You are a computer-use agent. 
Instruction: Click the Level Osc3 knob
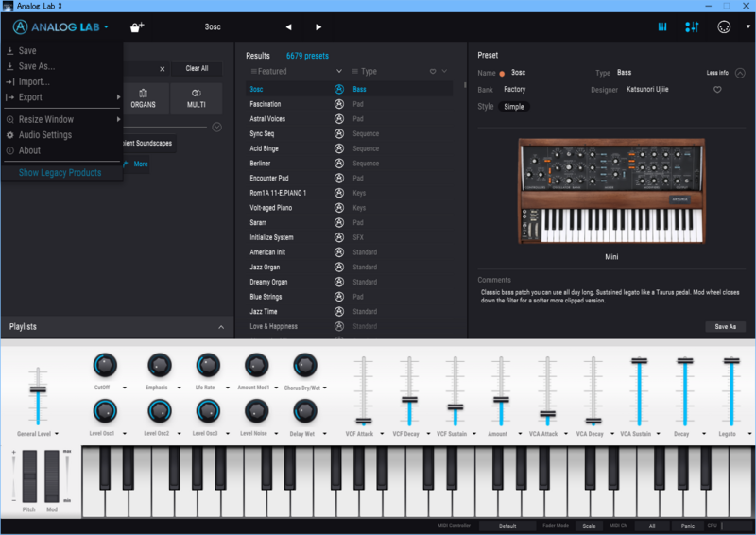(208, 411)
